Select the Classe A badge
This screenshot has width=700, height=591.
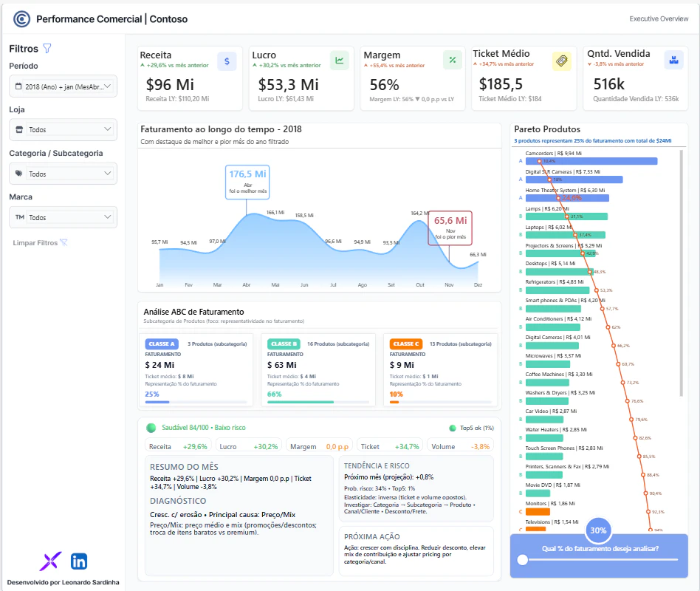tap(162, 344)
